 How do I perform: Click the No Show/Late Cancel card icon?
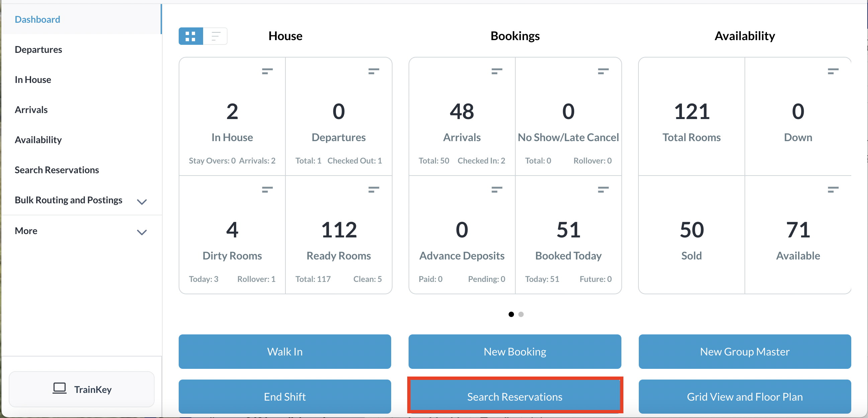tap(603, 71)
